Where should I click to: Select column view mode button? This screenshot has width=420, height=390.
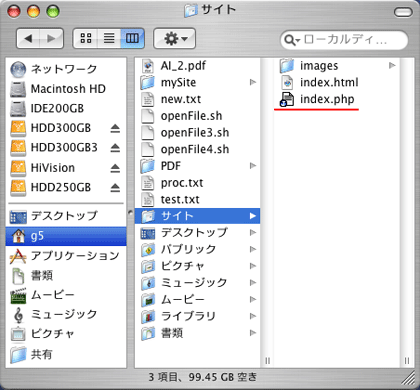coord(132,39)
